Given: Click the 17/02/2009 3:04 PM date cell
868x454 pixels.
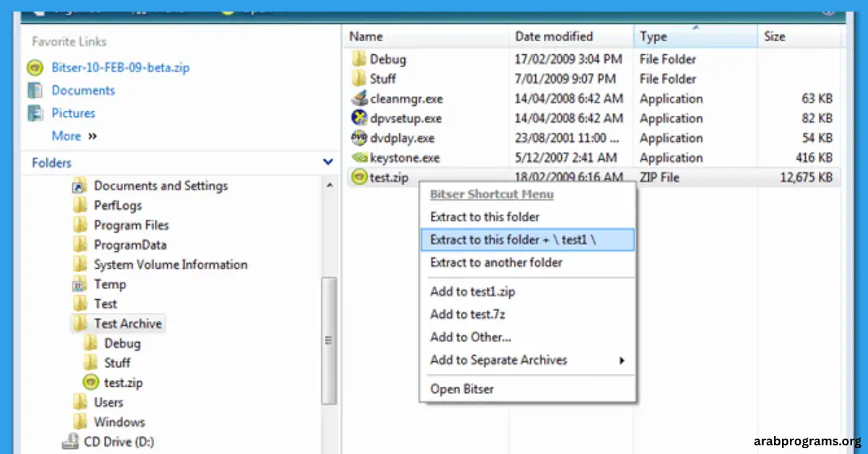Looking at the screenshot, I should (569, 59).
